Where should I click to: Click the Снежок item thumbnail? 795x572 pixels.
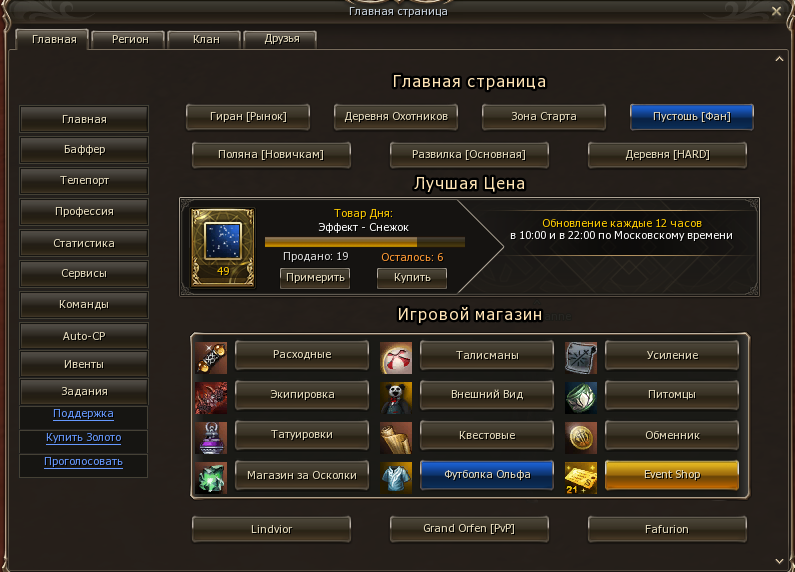pyautogui.click(x=223, y=247)
